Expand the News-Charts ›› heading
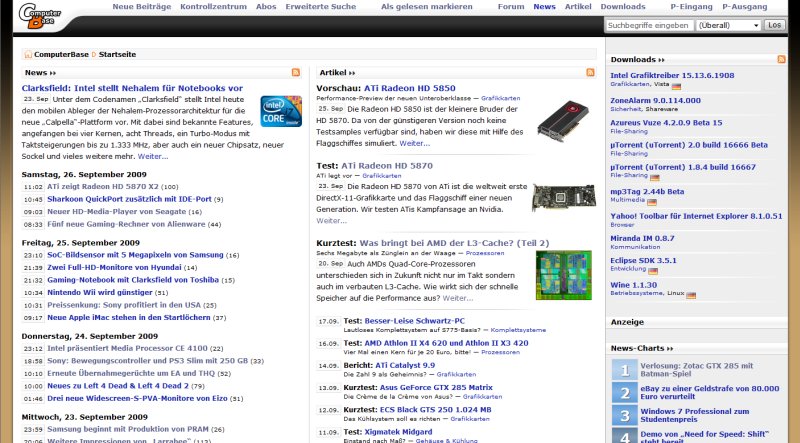The width and height of the screenshot is (800, 443). click(642, 348)
